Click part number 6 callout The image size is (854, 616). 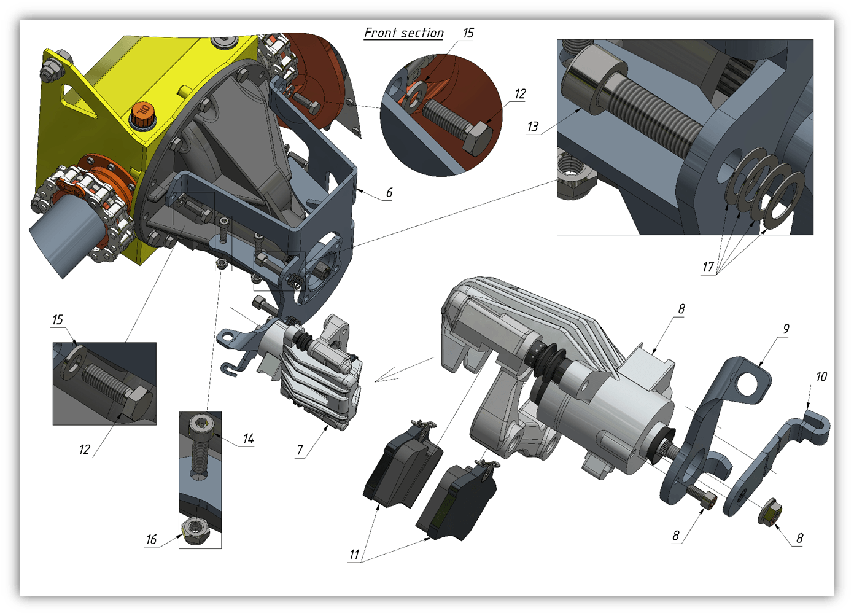[389, 193]
